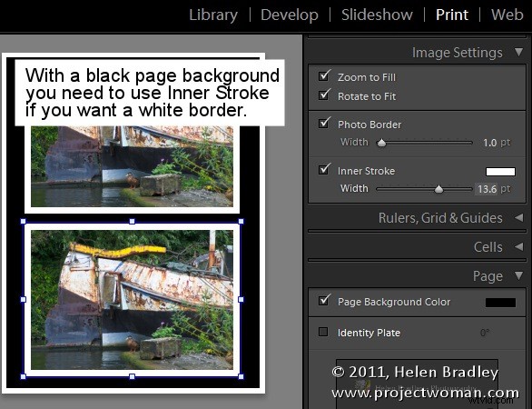532x409 pixels.
Task: Click the Photo Border label
Action: (x=369, y=125)
